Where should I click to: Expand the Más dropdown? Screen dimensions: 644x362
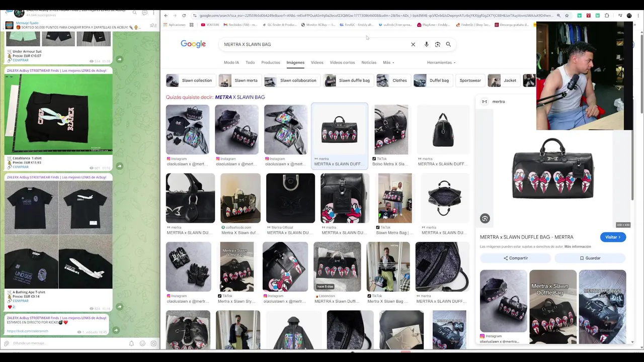(x=388, y=62)
